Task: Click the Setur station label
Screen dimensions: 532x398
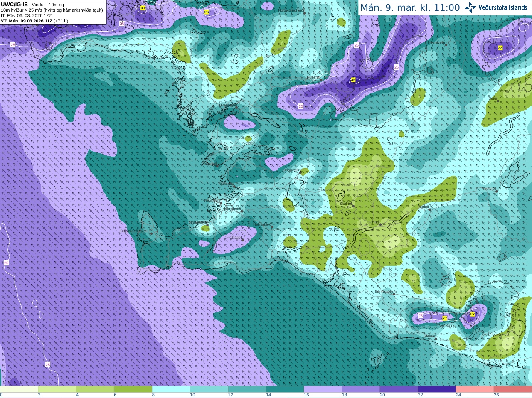Action: [x=493, y=99]
